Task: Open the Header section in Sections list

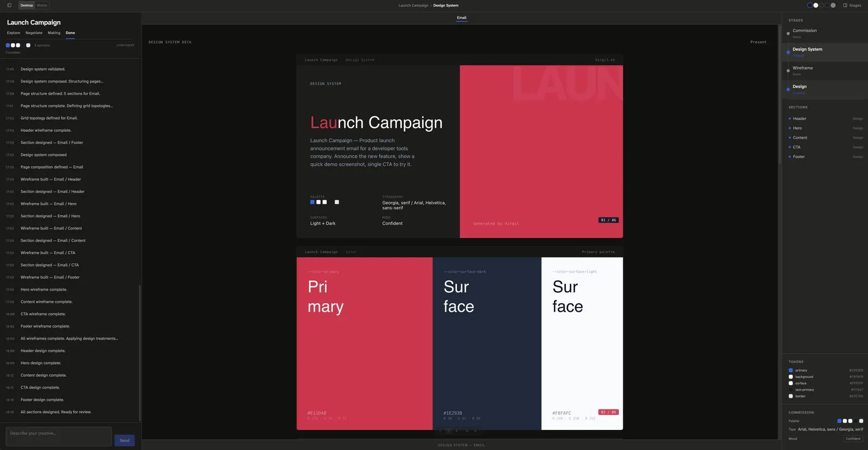Action: pos(826,119)
